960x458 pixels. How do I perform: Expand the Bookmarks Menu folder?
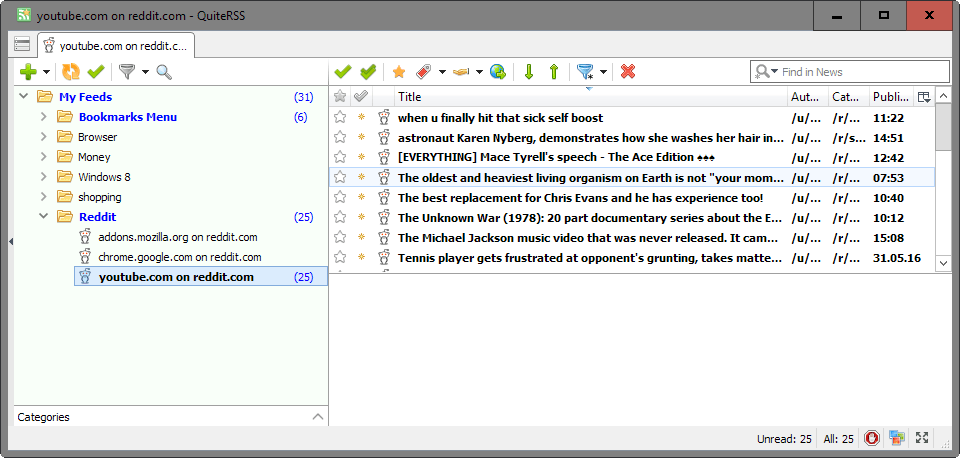43,117
